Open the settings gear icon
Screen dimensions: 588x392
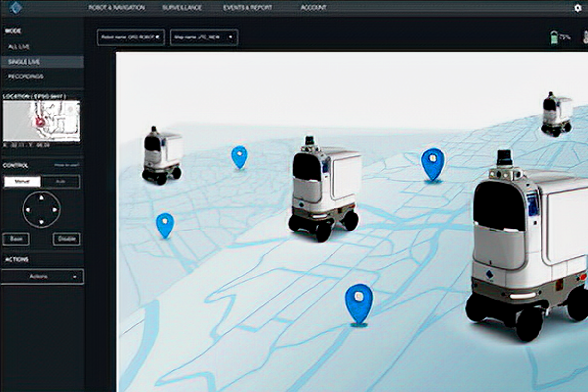(x=578, y=8)
